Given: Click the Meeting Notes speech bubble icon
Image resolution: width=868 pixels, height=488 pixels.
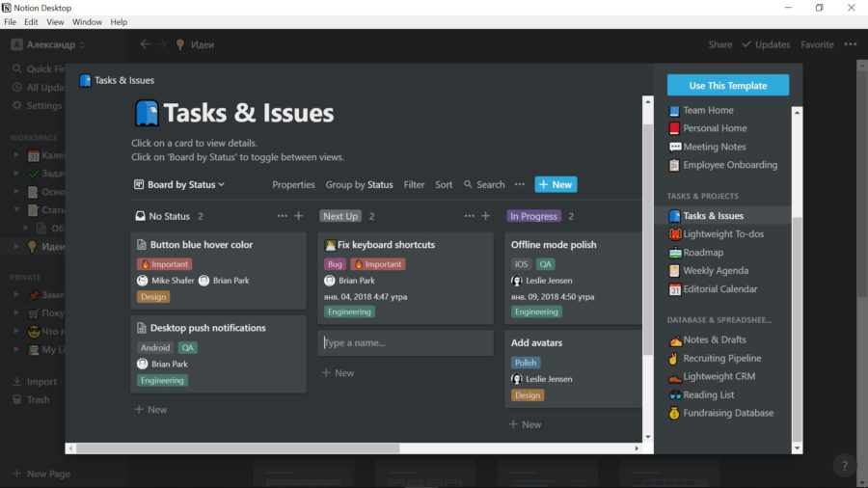Looking at the screenshot, I should 675,148.
